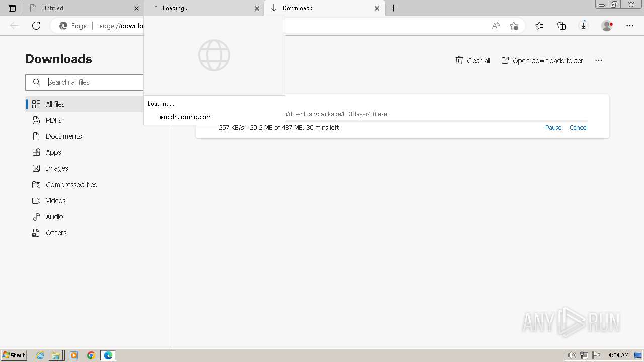
Task: Open Read aloud icon in address bar
Action: pos(496,26)
